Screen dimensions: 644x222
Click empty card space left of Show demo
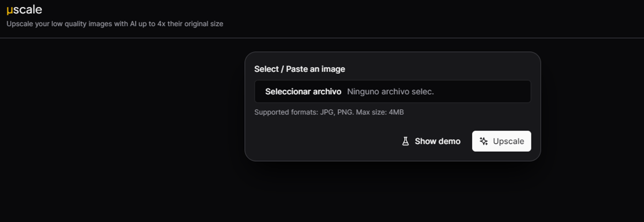pyautogui.click(x=321, y=141)
